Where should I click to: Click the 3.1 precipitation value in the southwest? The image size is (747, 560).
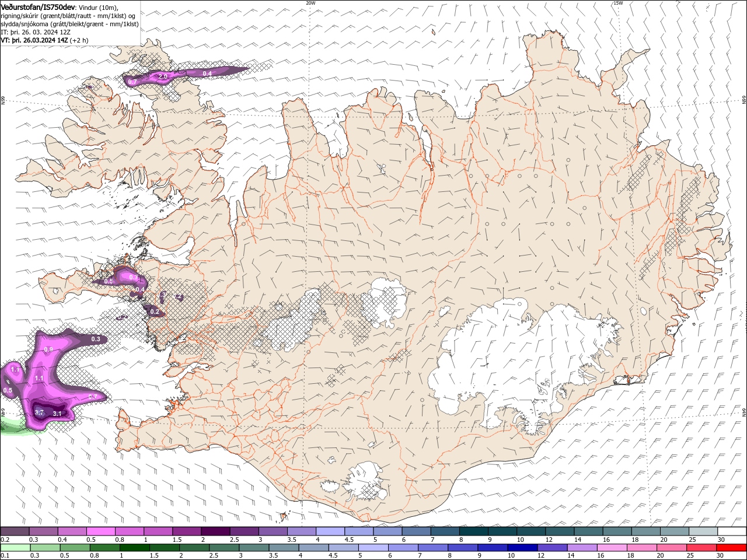click(57, 414)
